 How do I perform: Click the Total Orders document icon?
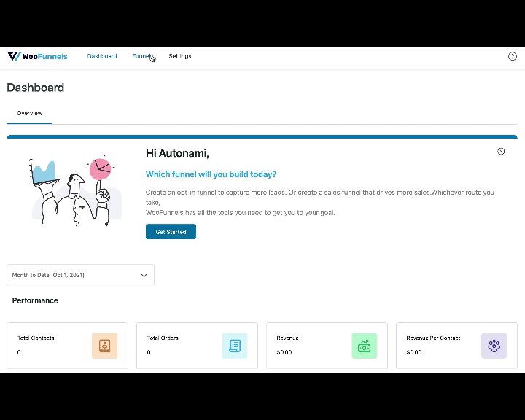click(235, 346)
